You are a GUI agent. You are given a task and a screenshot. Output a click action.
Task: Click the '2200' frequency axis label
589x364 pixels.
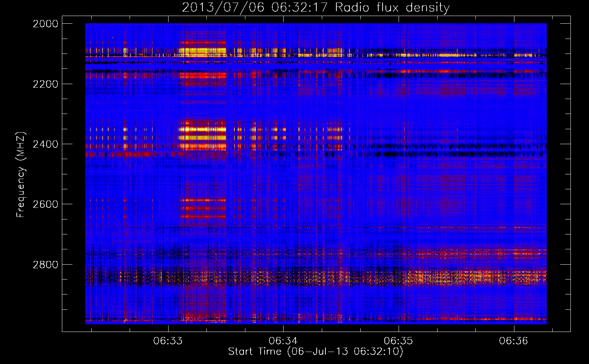(x=46, y=84)
